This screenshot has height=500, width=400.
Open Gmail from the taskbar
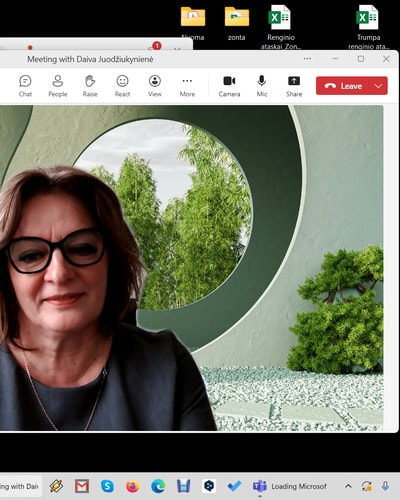pyautogui.click(x=82, y=486)
